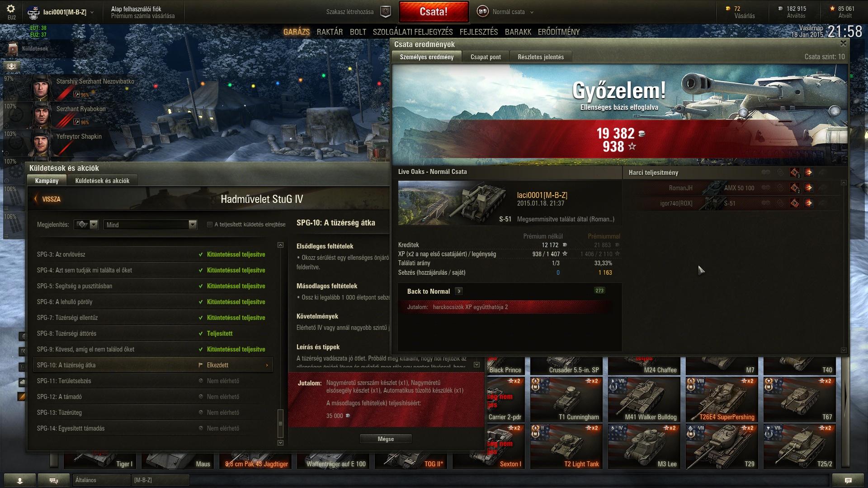Click the mission list scrollbar handle
Viewport: 868px width, 488px height.
point(280,423)
